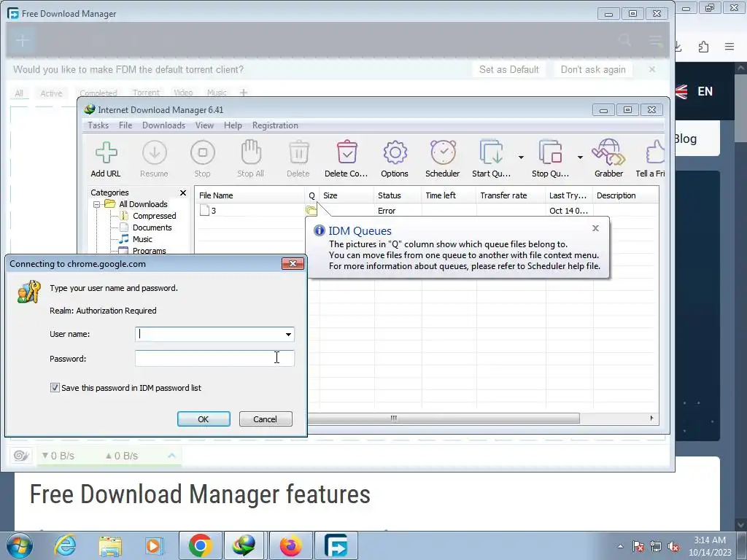This screenshot has height=560, width=747.
Task: Close the Categories panel
Action: (183, 192)
